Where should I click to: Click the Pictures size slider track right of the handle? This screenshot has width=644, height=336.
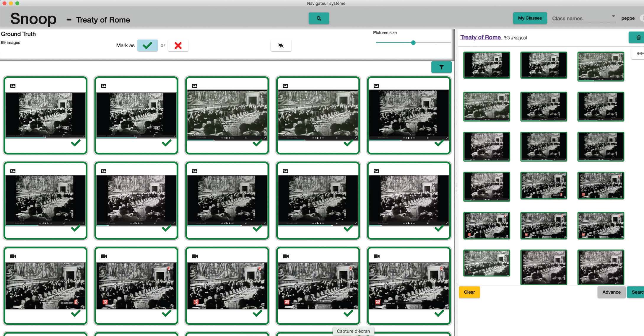[433, 43]
